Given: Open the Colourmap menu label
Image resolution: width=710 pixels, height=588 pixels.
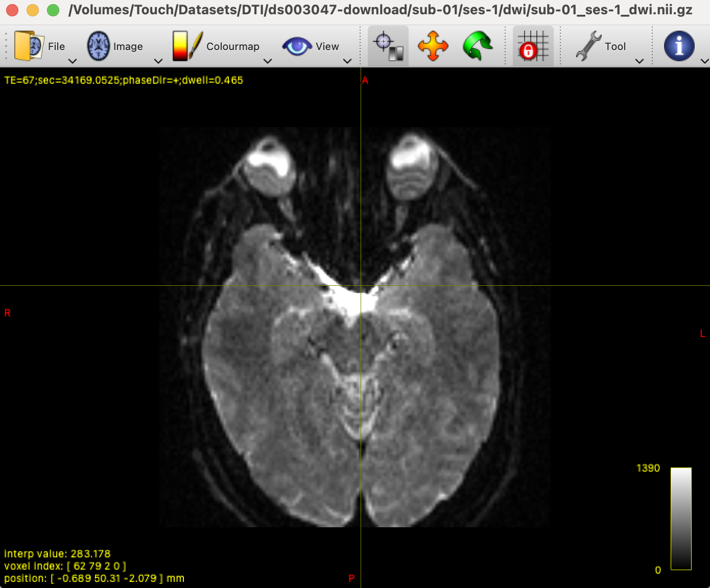Looking at the screenshot, I should [232, 46].
